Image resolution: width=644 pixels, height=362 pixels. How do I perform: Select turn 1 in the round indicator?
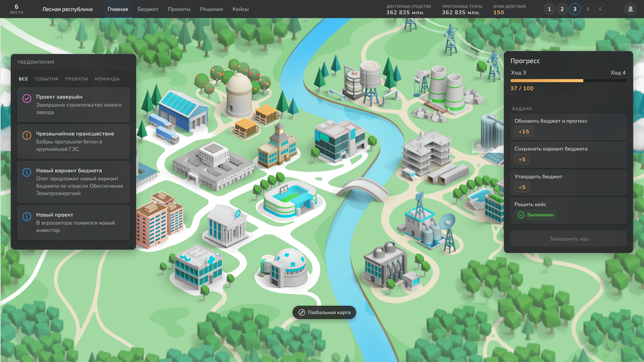click(x=549, y=9)
